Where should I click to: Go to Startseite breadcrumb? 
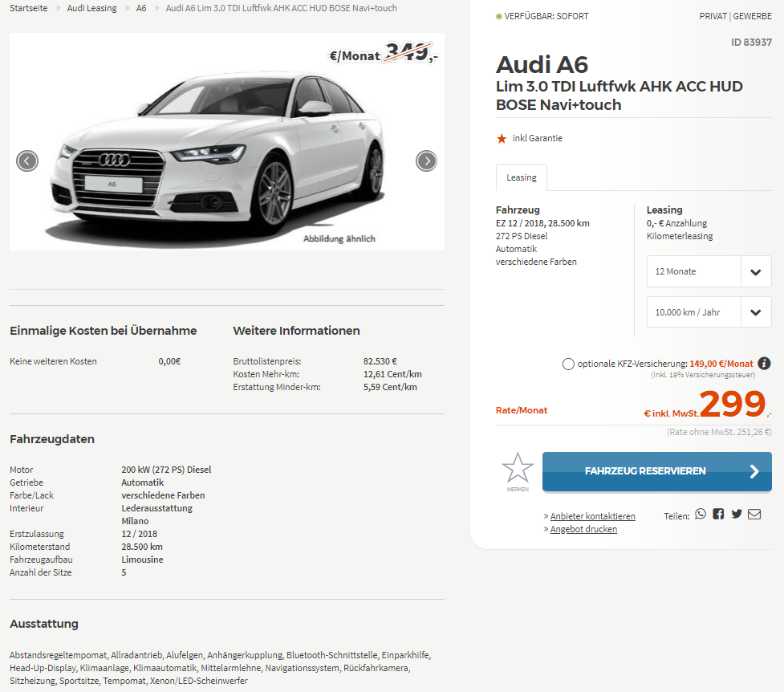pyautogui.click(x=29, y=9)
